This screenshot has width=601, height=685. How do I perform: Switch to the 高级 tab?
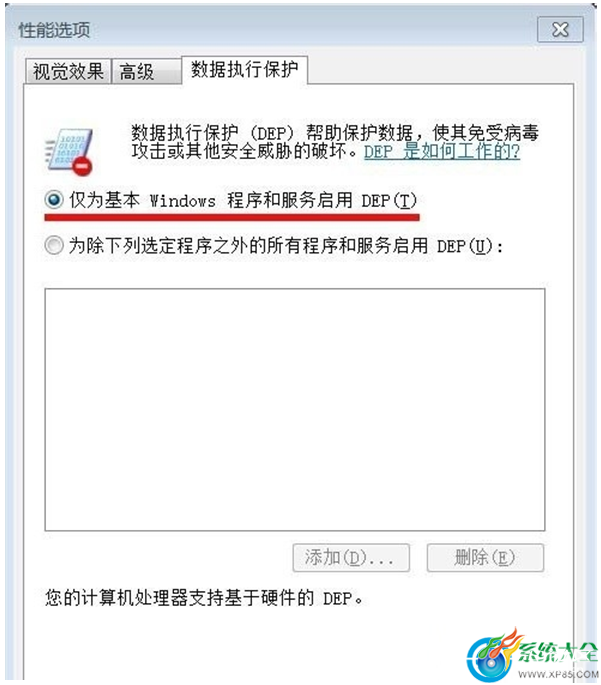[x=146, y=71]
